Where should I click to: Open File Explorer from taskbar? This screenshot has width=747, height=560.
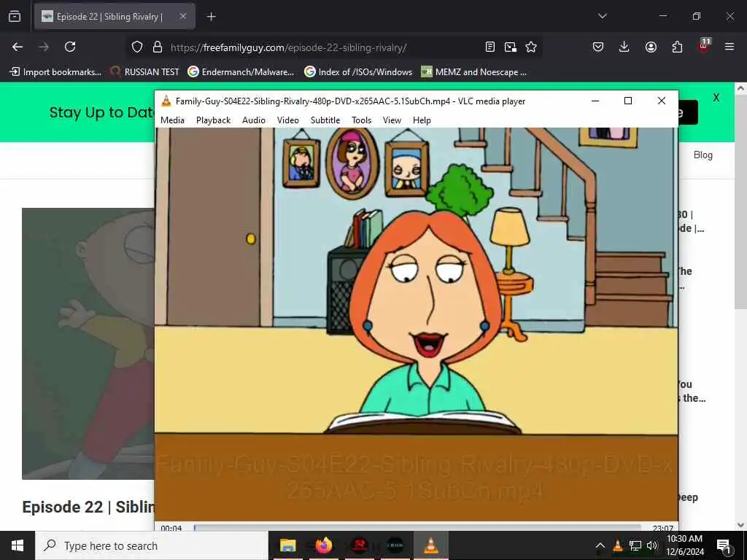(287, 545)
